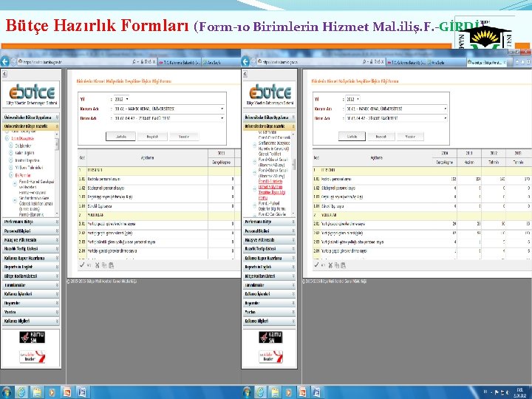Click the Kaydet button in the right form
Image resolution: width=532 pixels, height=399 pixels.
381,137
